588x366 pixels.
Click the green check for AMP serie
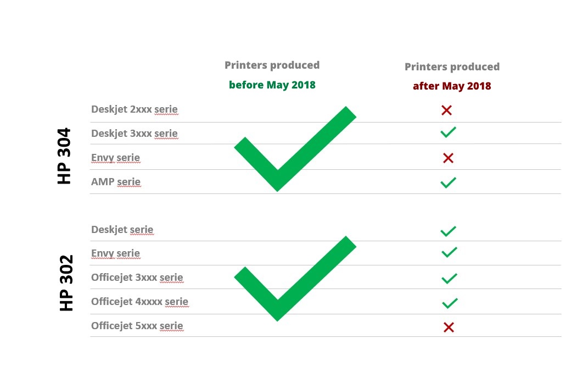point(448,182)
